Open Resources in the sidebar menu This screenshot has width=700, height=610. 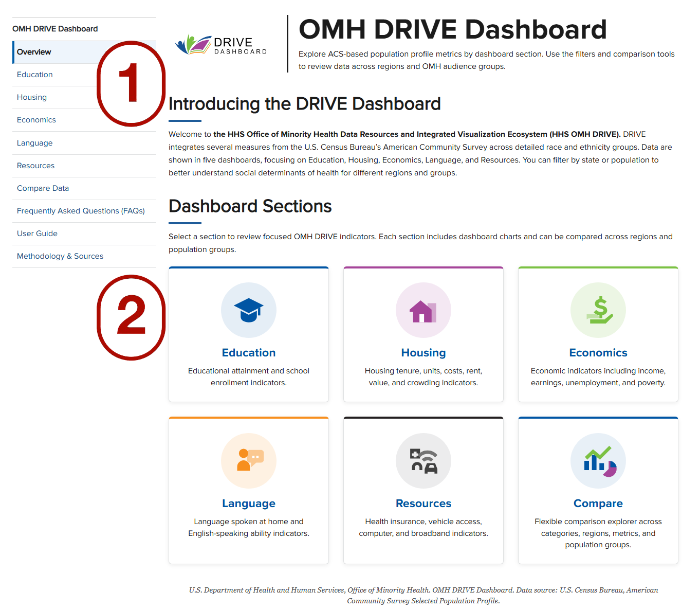pyautogui.click(x=84, y=166)
